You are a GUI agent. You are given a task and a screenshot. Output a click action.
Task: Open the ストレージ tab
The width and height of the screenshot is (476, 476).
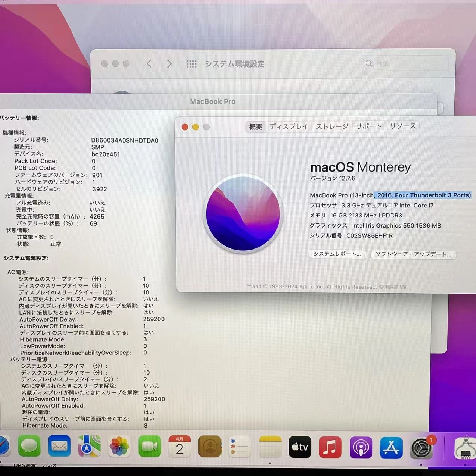coord(332,126)
